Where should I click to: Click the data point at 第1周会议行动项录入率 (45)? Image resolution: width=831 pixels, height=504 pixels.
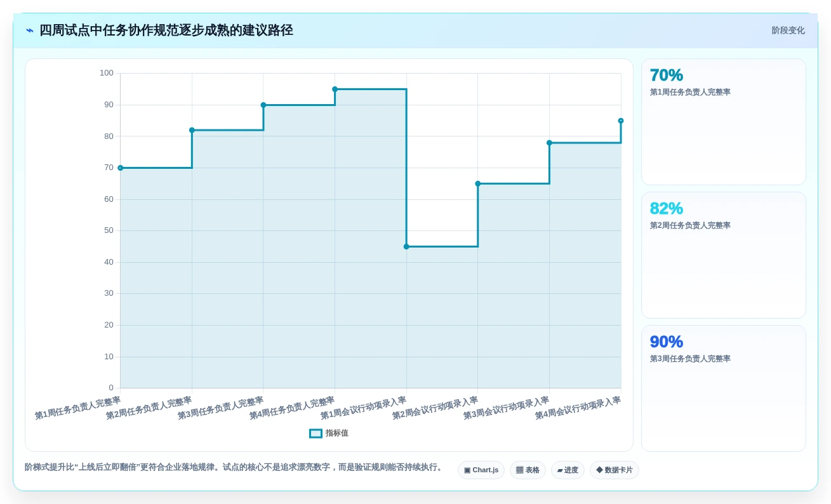tap(406, 246)
